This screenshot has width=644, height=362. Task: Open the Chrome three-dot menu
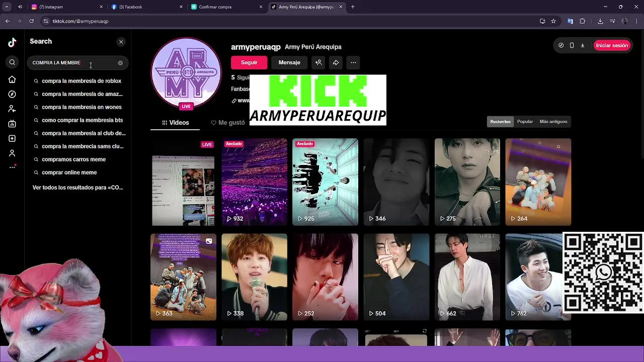tap(636, 21)
